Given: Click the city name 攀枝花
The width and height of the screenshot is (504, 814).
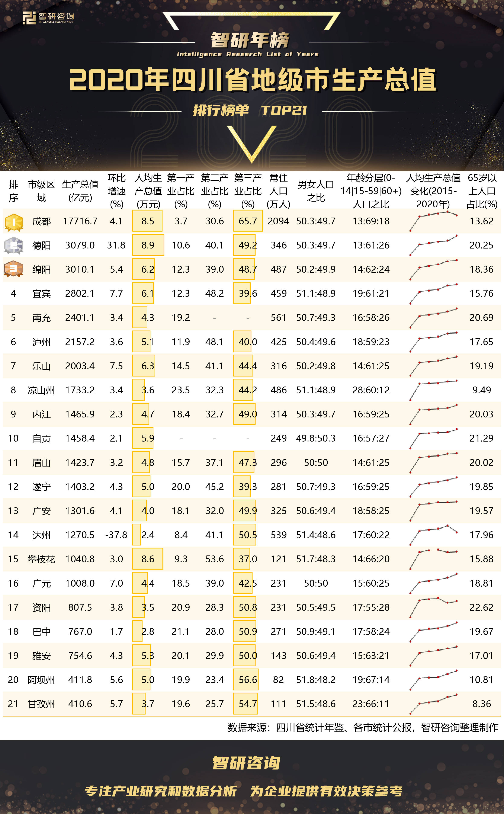Looking at the screenshot, I should point(41,559).
